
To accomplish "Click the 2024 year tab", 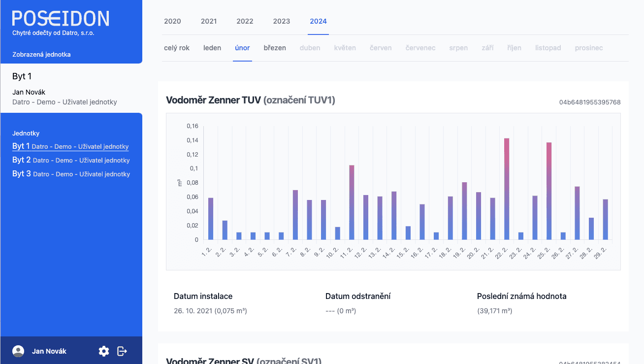I will (x=318, y=21).
